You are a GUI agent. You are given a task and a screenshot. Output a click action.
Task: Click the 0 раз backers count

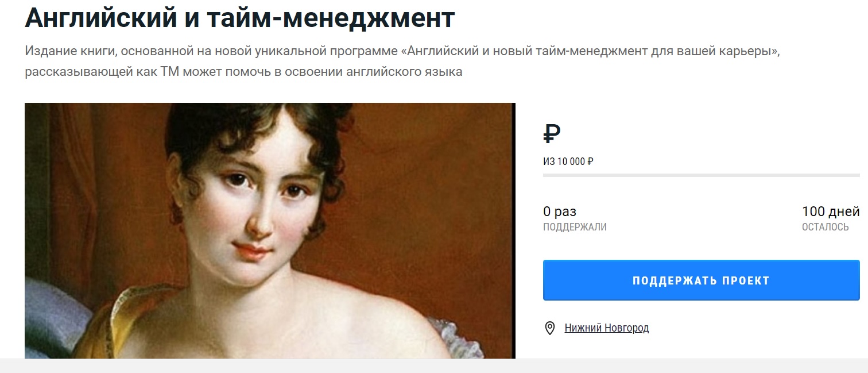click(x=560, y=212)
